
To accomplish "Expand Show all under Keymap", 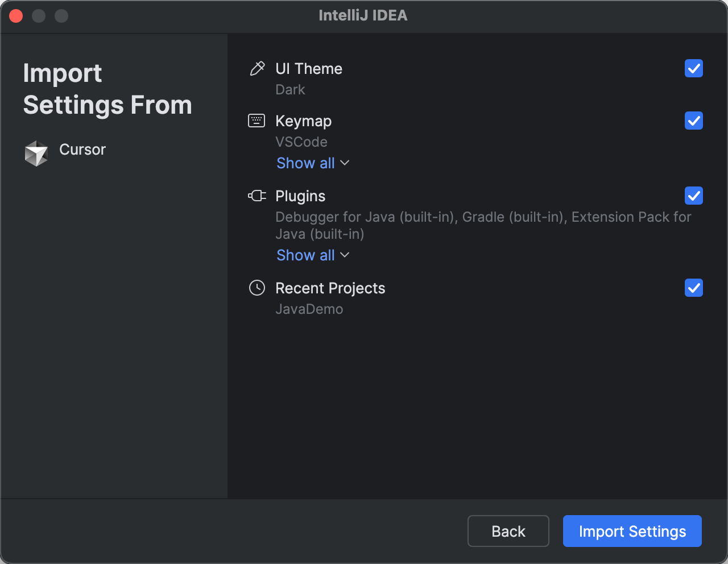I will pyautogui.click(x=305, y=163).
